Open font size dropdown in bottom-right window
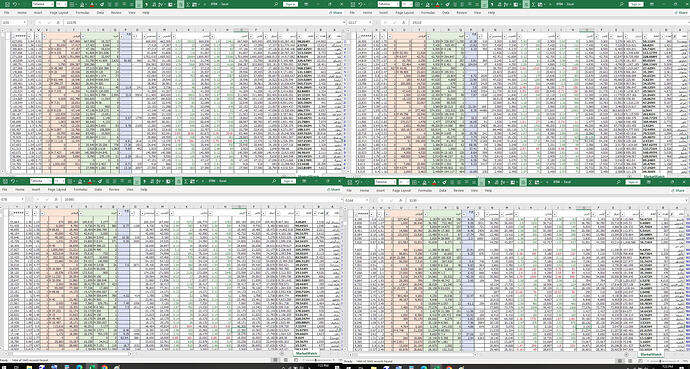The height and width of the screenshot is (369, 690). coord(408,182)
